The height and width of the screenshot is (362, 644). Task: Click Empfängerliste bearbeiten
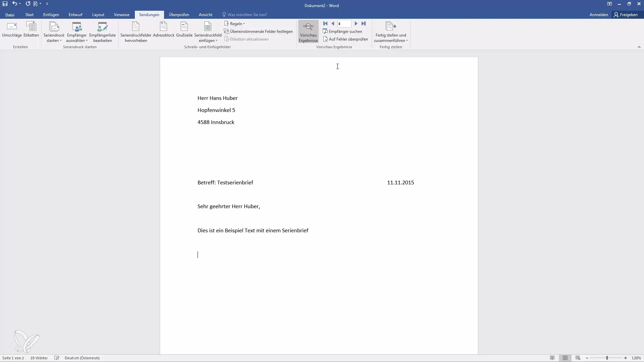click(x=102, y=32)
